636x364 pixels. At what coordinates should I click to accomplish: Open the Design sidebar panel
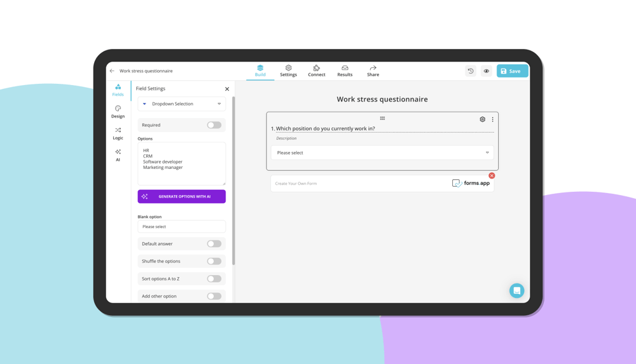click(x=118, y=112)
